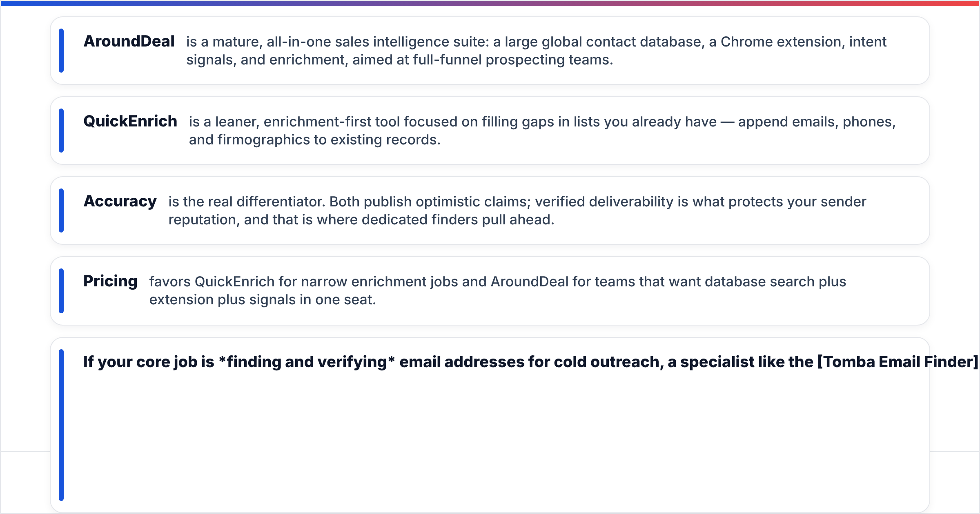Click the blue accent bar beside Pricing
The height and width of the screenshot is (514, 980).
(x=61, y=291)
